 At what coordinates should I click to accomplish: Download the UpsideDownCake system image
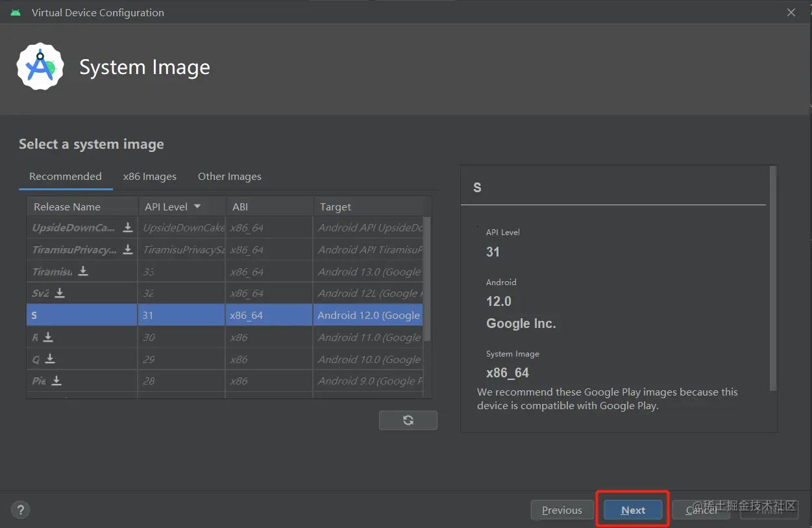pyautogui.click(x=128, y=227)
